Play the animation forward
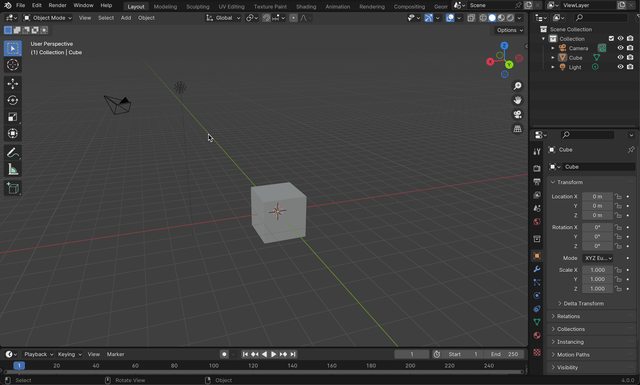This screenshot has height=385, width=640. pos(274,354)
